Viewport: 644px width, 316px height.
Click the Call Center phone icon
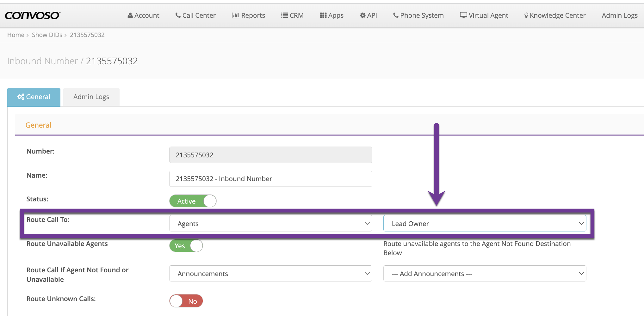pos(178,15)
